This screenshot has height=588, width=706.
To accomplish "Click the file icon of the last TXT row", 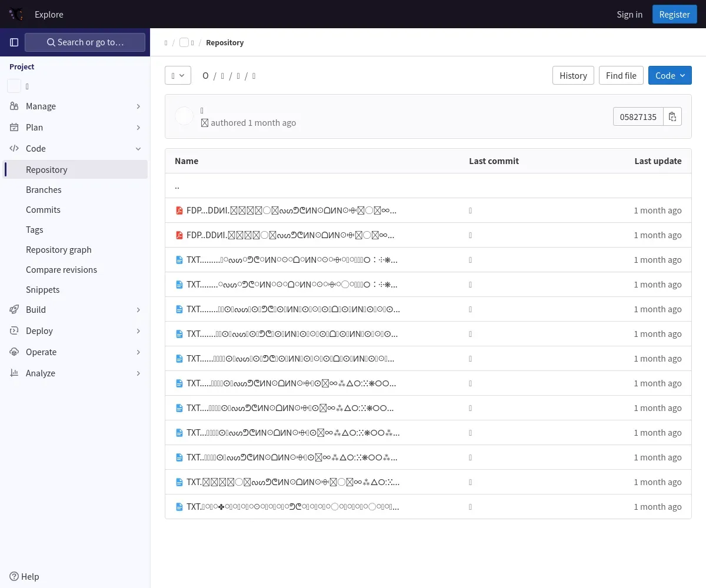I will click(x=179, y=506).
